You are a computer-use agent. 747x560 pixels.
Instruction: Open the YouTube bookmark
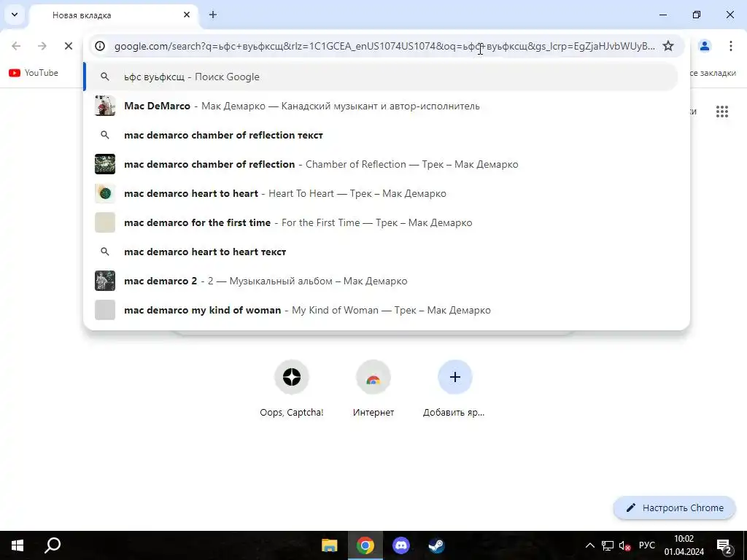pos(34,73)
